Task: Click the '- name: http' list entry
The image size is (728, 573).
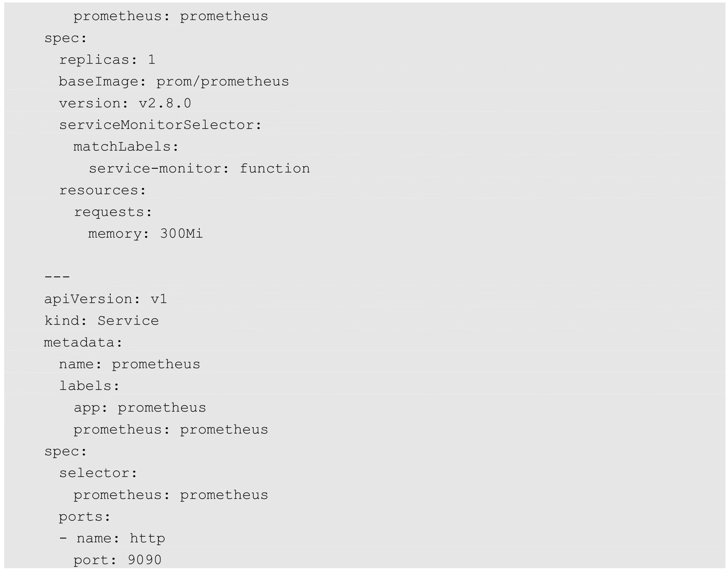Action: [112, 538]
